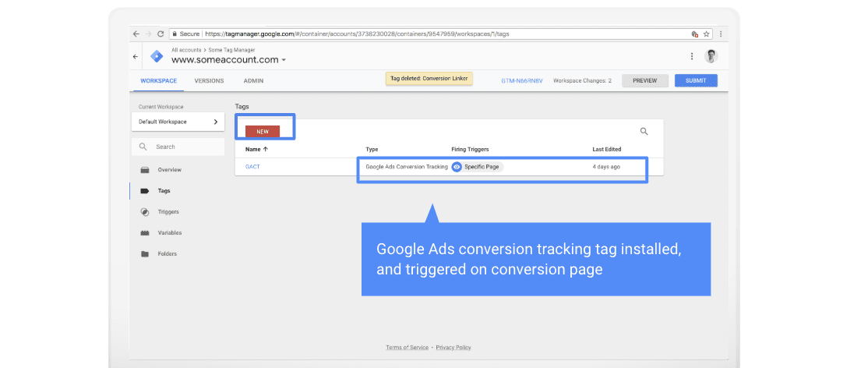
Task: Select Variables in the sidebar
Action: point(169,233)
